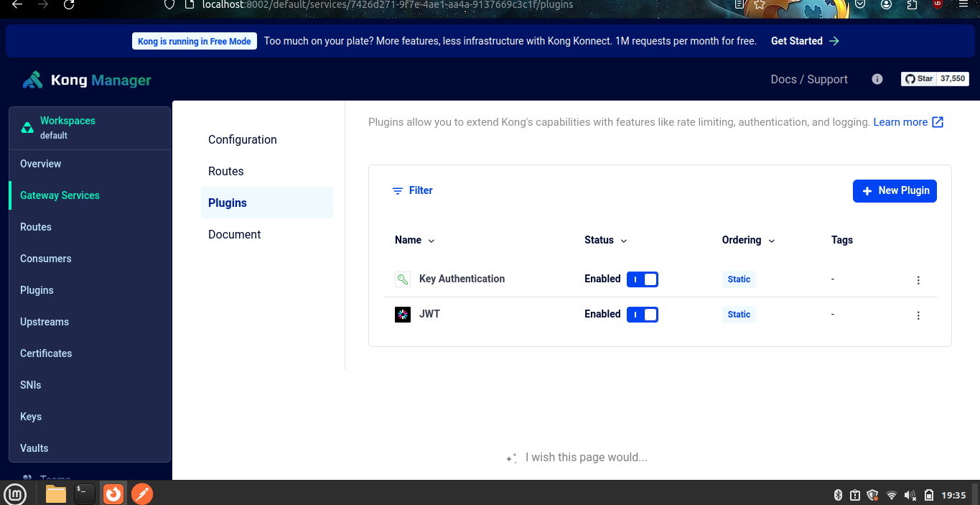Open the Firefox hamburger menu
Image resolution: width=980 pixels, height=505 pixels.
coord(963,4)
